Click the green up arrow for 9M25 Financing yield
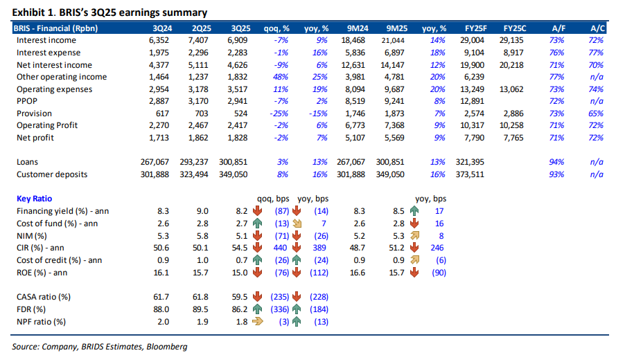Image resolution: width=625 pixels, height=364 pixels. pyautogui.click(x=414, y=211)
